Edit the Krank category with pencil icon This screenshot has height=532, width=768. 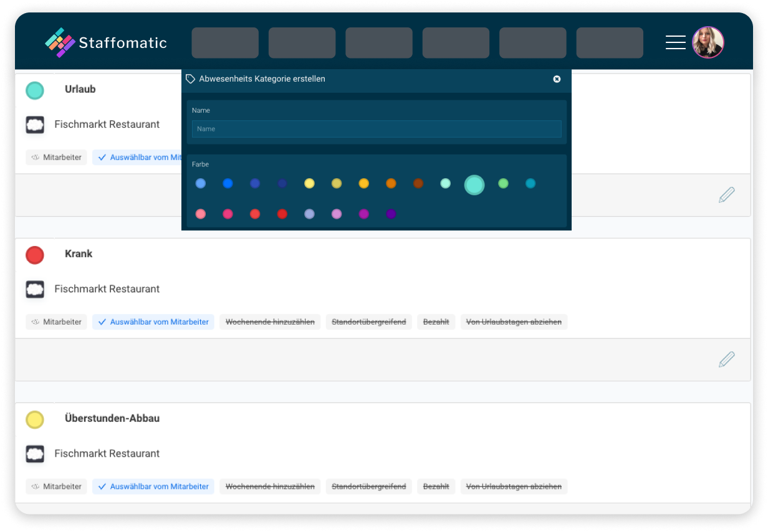pos(726,359)
